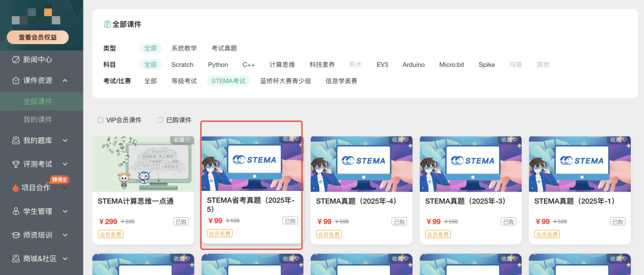644x275 pixels.
Task: Select the Python subject filter
Action: coord(218,64)
